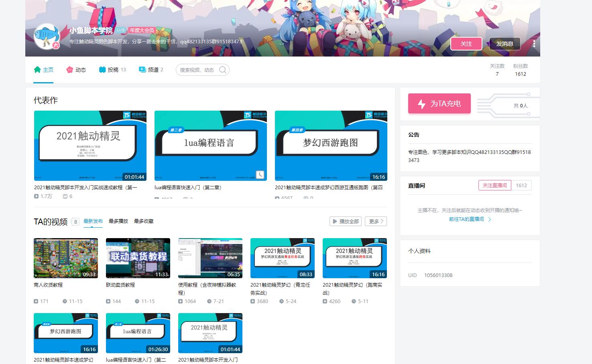This screenshot has width=592, height=364.
Task: Click the LV3 level badge
Action: 121,30
